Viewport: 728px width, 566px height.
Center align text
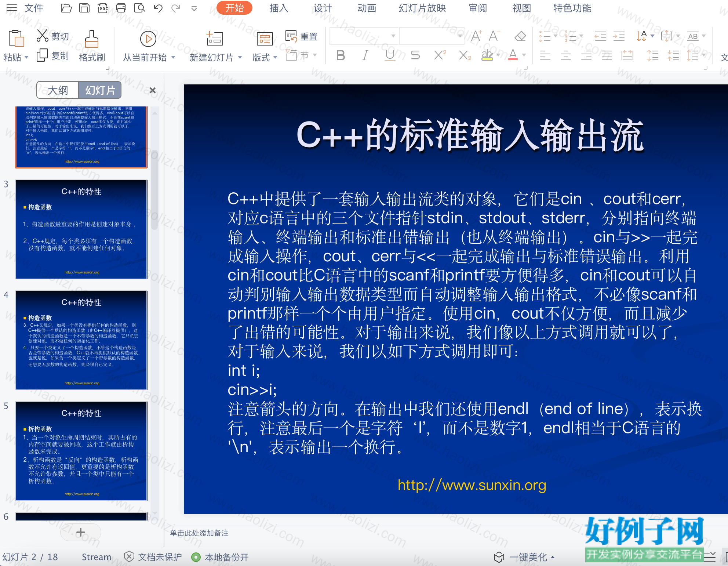click(x=565, y=55)
